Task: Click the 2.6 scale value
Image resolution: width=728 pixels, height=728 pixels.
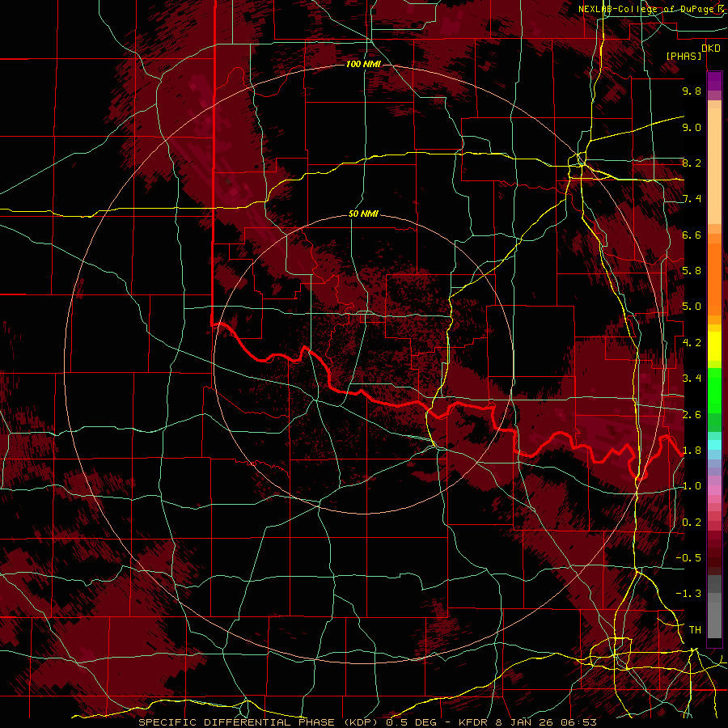Action: [692, 415]
